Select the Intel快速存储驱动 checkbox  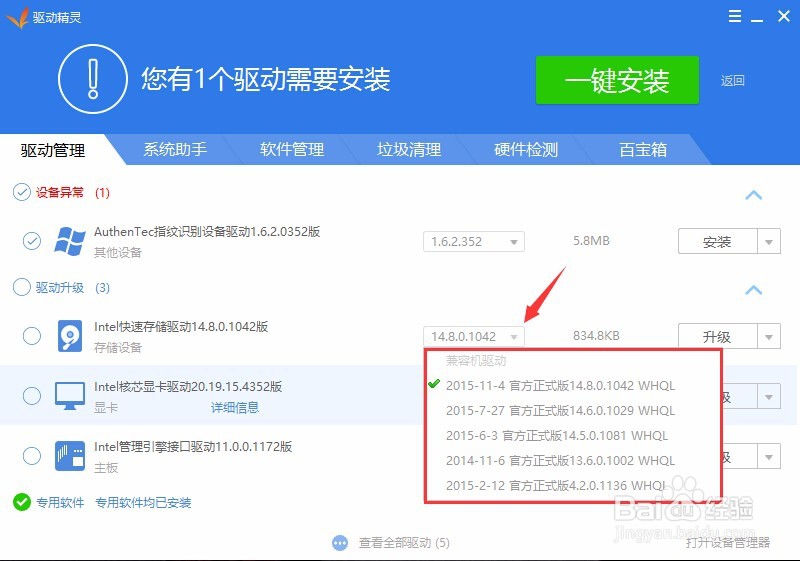click(32, 336)
